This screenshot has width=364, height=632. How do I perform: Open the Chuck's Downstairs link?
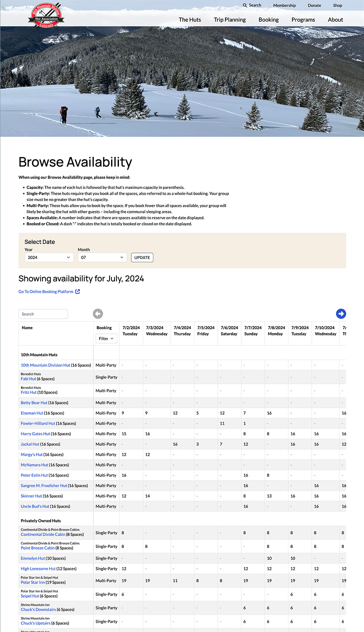38,610
